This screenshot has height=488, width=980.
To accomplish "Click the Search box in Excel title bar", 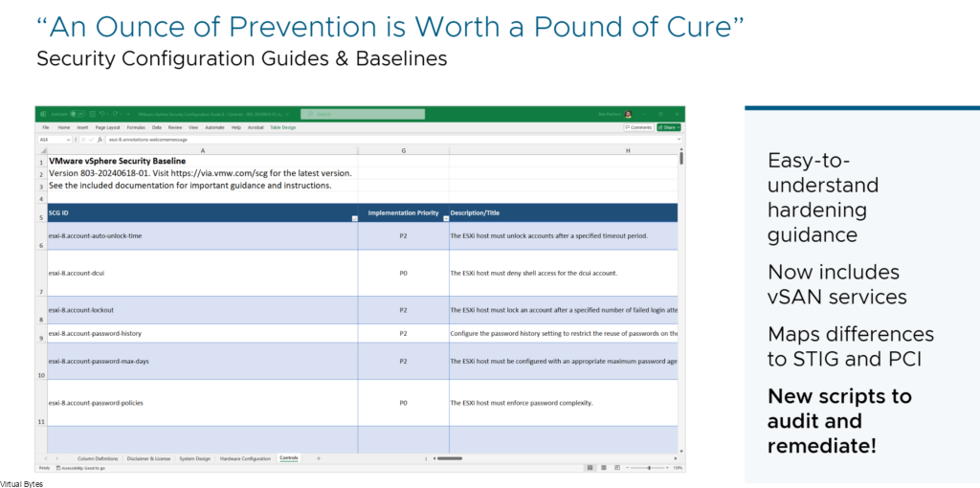I will 363,115.
